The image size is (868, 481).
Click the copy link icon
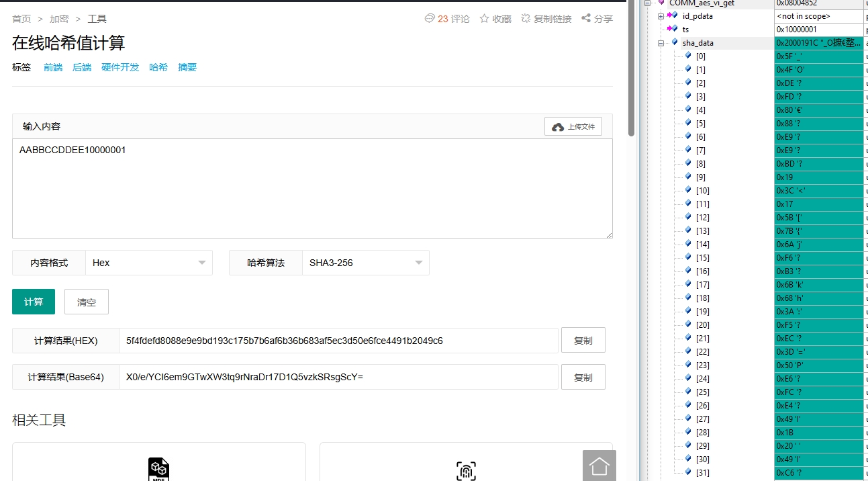pos(526,19)
